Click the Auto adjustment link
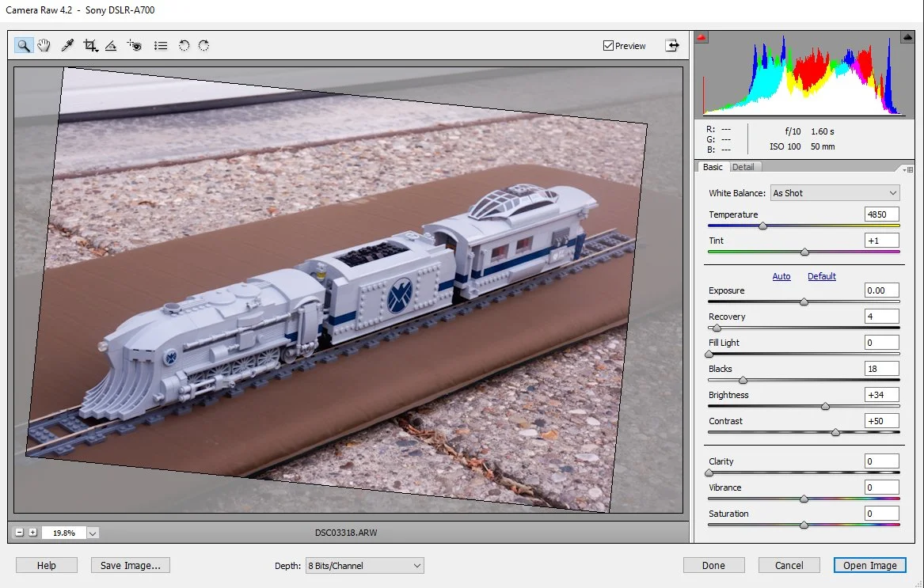 781,275
